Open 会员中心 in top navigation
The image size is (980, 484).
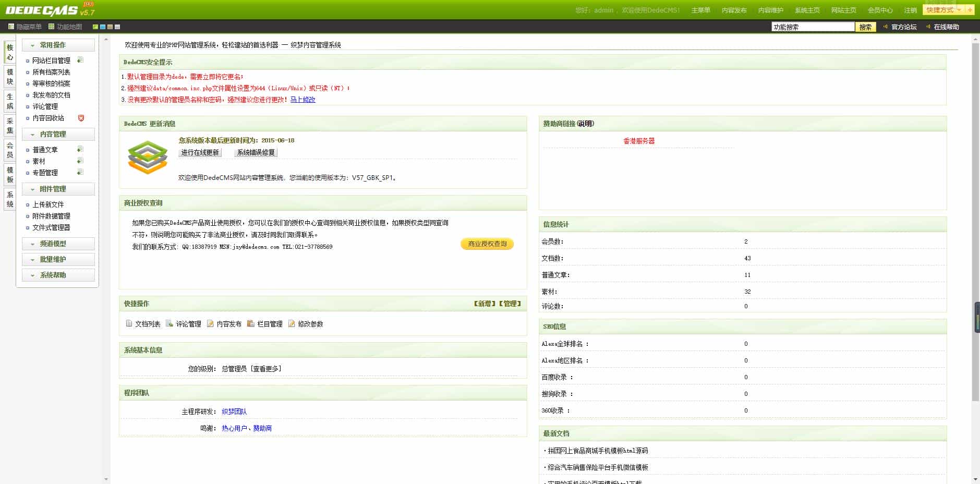[x=880, y=10]
